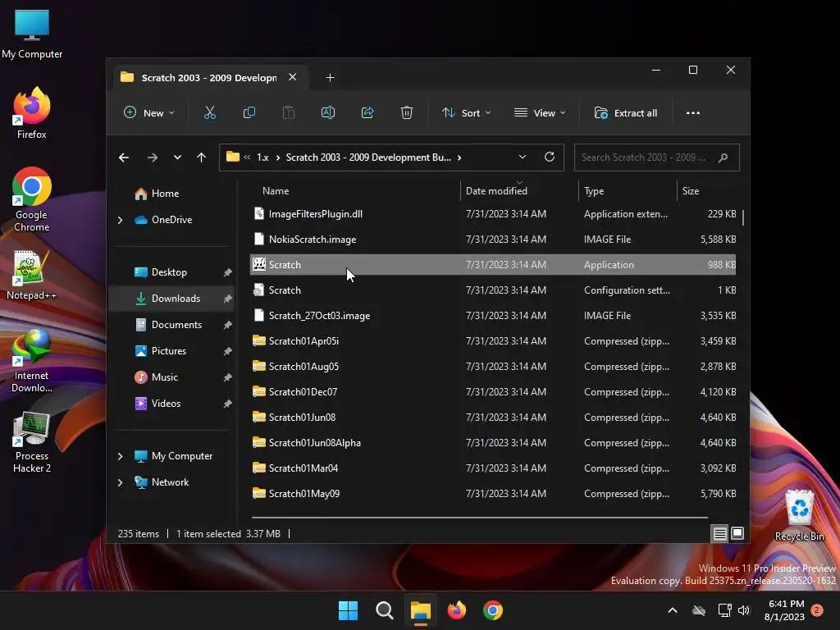Select Scratch01Jun08 zip folder

[493, 418]
